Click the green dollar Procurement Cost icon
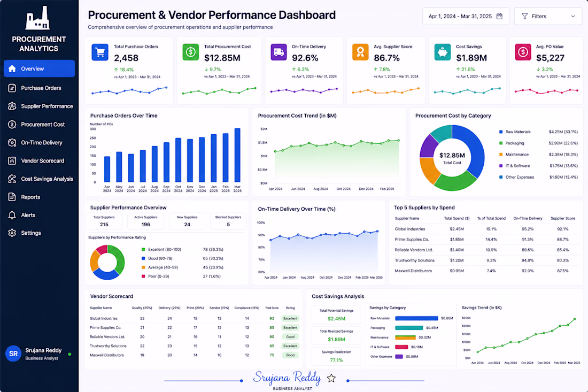This screenshot has width=588, height=392. pos(191,52)
